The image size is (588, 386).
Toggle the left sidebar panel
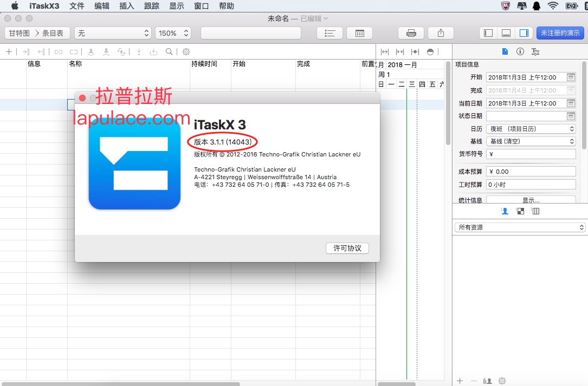click(488, 34)
